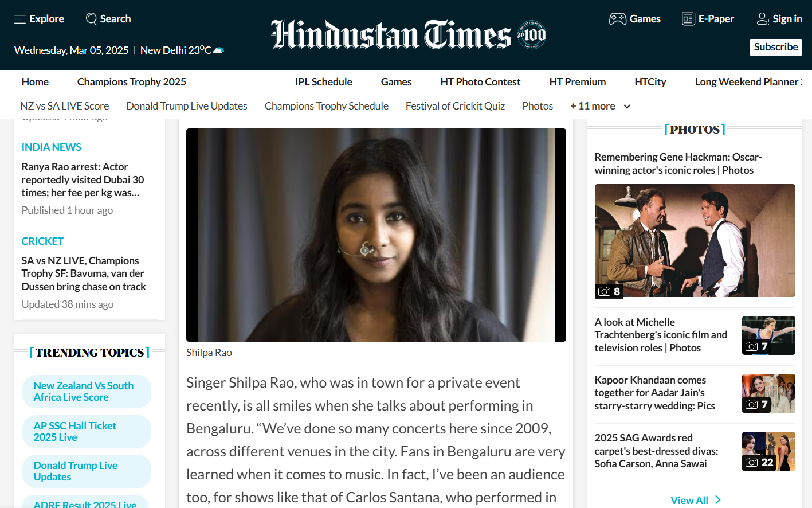Open NZ vs SA LIVE Score link
Viewport: 812px width, 508px height.
[64, 106]
